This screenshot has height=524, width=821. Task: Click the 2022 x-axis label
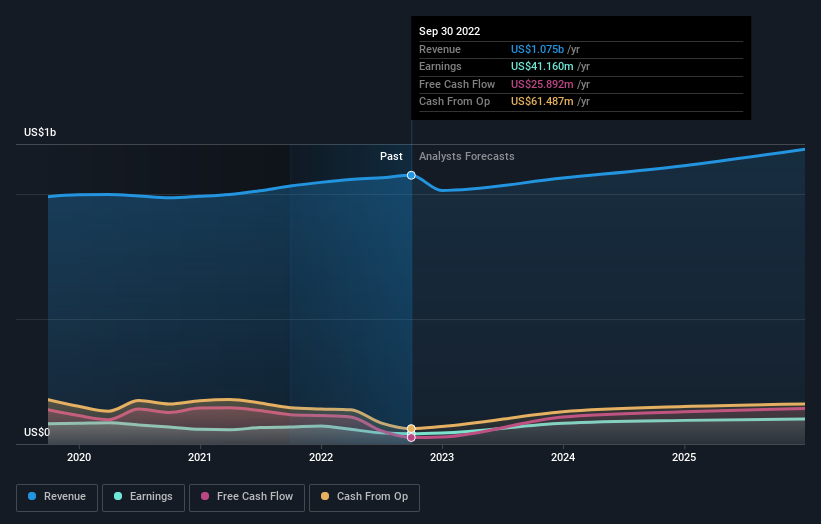click(321, 458)
